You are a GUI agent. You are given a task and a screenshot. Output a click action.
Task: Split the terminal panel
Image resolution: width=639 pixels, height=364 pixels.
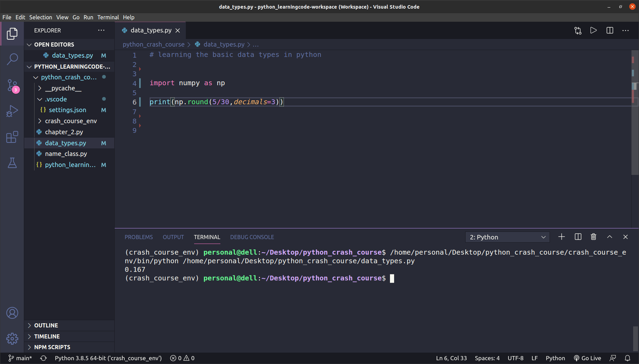(578, 237)
